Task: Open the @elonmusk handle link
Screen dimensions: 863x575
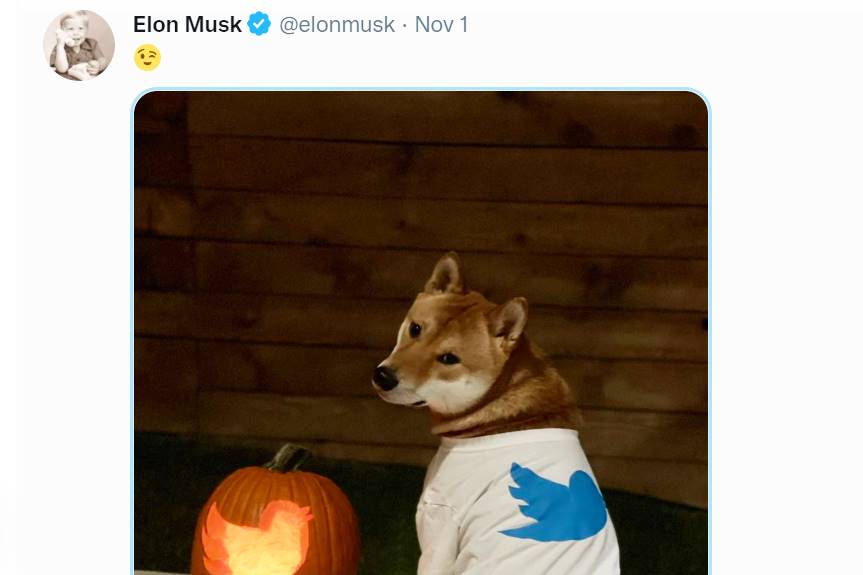Action: click(337, 25)
